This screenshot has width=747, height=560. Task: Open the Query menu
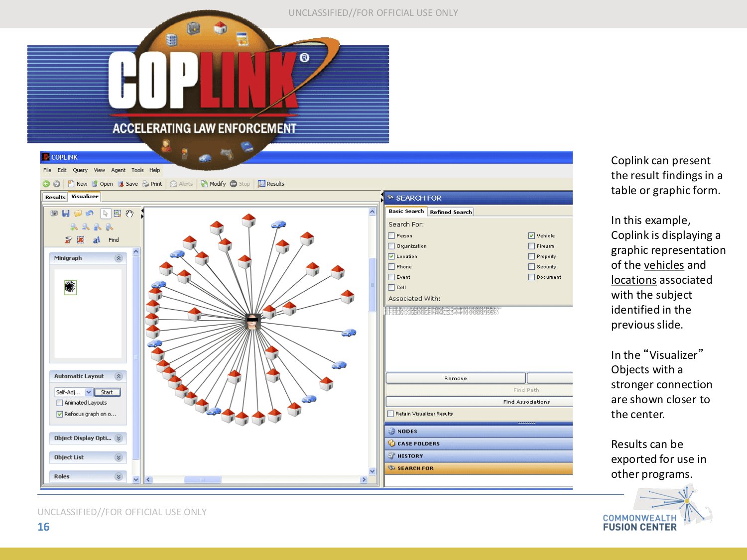[x=80, y=170]
